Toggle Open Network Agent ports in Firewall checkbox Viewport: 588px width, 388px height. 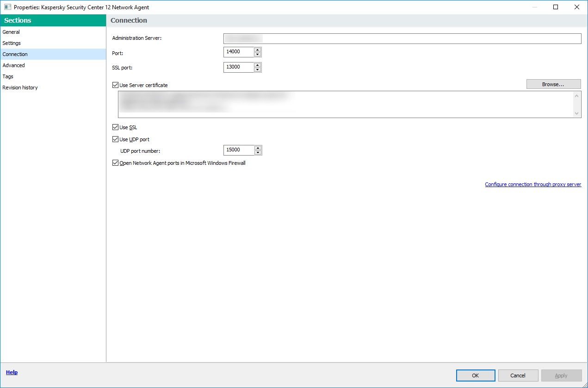[115, 163]
